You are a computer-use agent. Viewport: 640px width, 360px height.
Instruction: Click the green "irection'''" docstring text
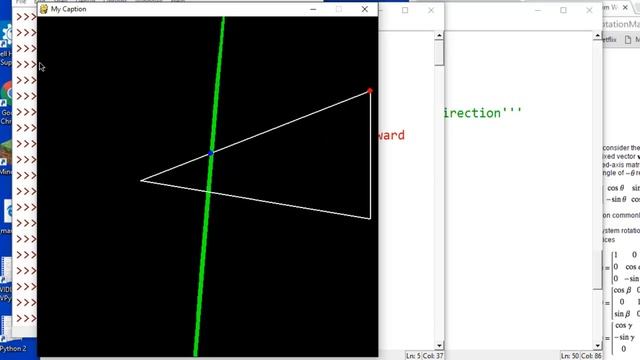tap(483, 113)
